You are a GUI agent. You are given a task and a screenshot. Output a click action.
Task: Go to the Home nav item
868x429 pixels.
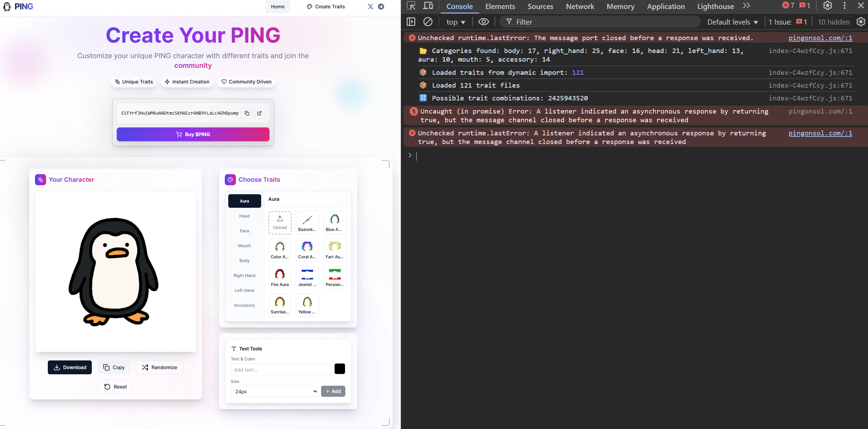pos(277,7)
